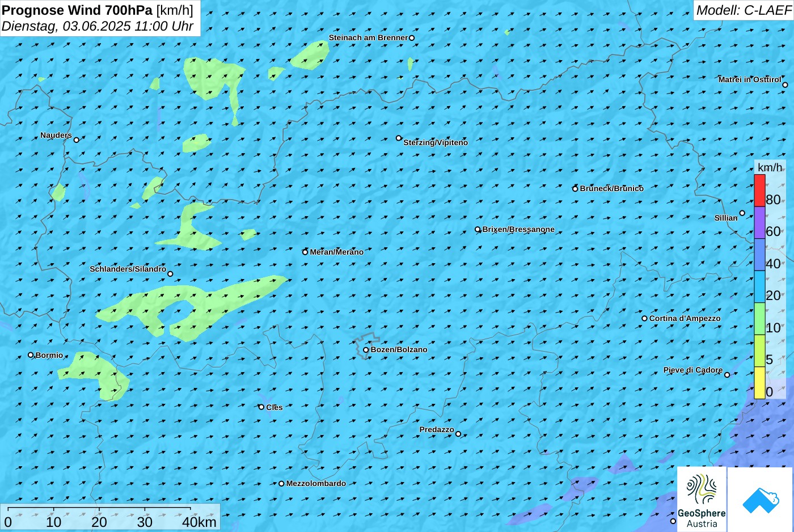Click the GeoSphere Austria logo
794x532 pixels.
pyautogui.click(x=702, y=500)
